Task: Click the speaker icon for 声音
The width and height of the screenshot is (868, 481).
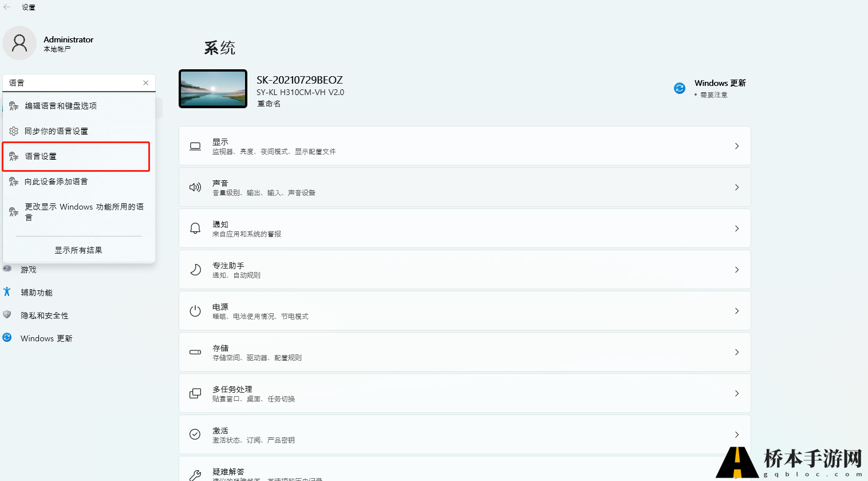Action: (195, 187)
